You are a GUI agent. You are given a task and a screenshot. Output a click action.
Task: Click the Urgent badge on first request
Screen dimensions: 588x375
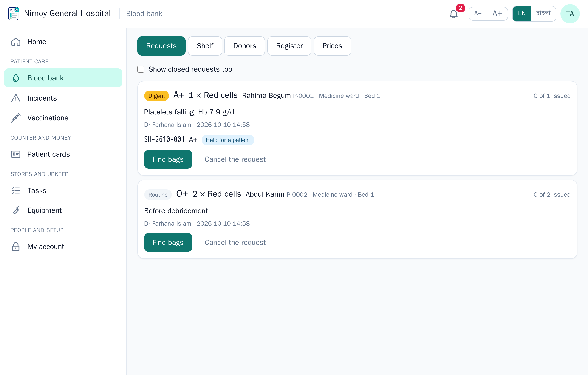156,96
